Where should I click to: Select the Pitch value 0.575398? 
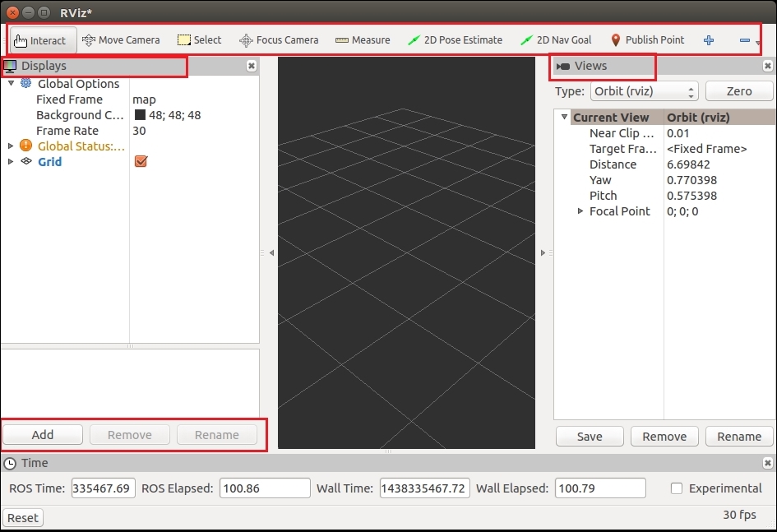(x=691, y=196)
